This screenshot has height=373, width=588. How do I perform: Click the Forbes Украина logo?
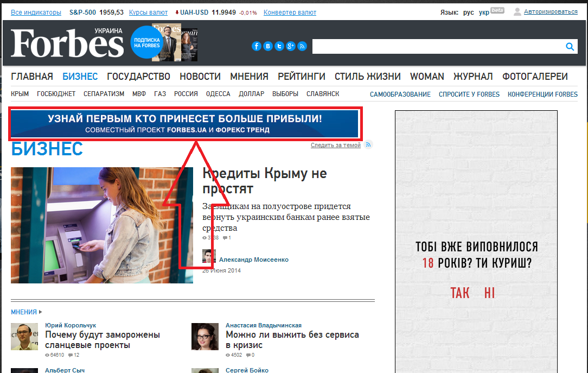[x=67, y=43]
